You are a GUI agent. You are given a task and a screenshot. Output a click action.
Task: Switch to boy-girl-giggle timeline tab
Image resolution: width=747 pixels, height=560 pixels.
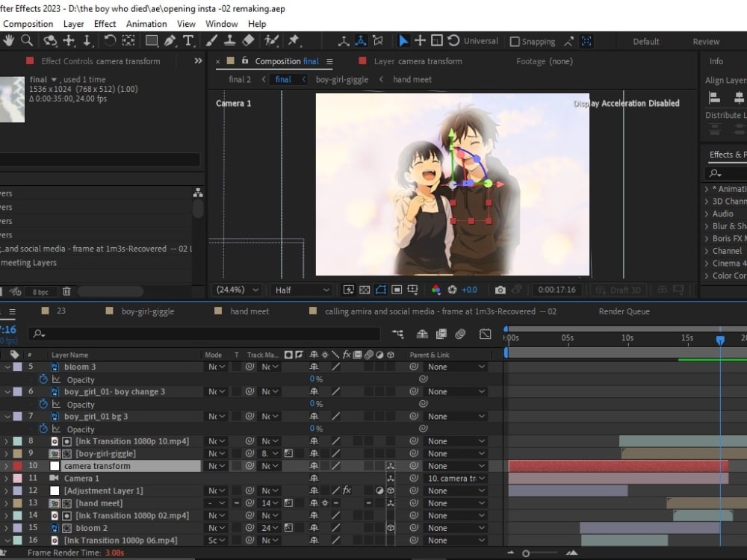pyautogui.click(x=148, y=311)
